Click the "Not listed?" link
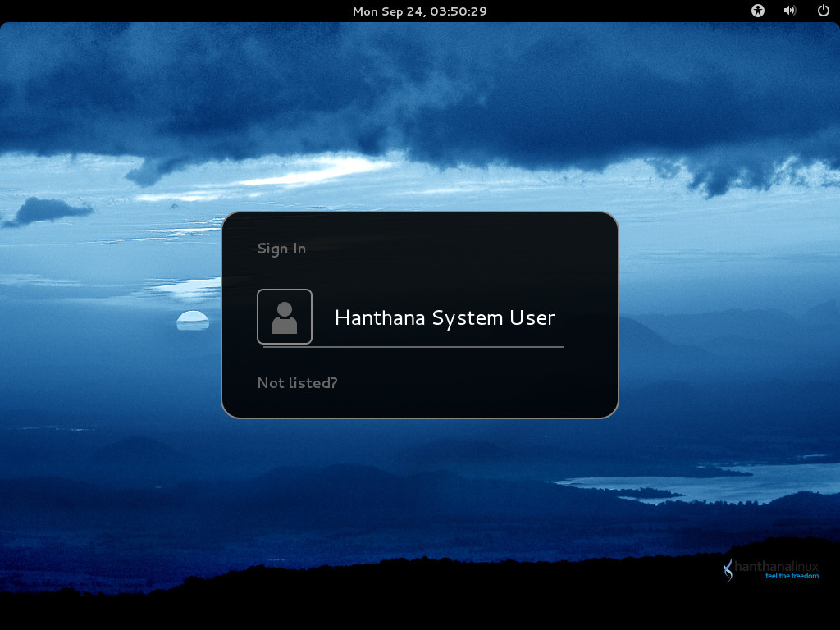The image size is (840, 630). click(x=297, y=383)
